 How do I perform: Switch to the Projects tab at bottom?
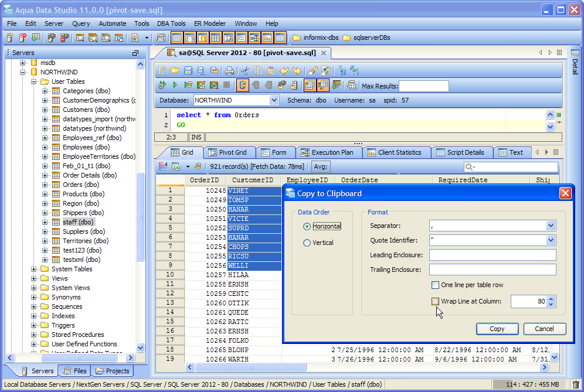(x=113, y=371)
